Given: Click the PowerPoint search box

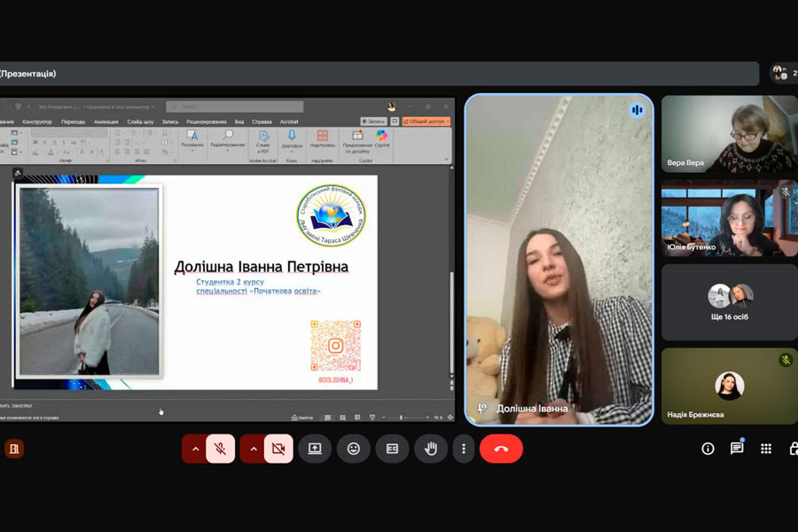Looking at the screenshot, I should point(235,106).
